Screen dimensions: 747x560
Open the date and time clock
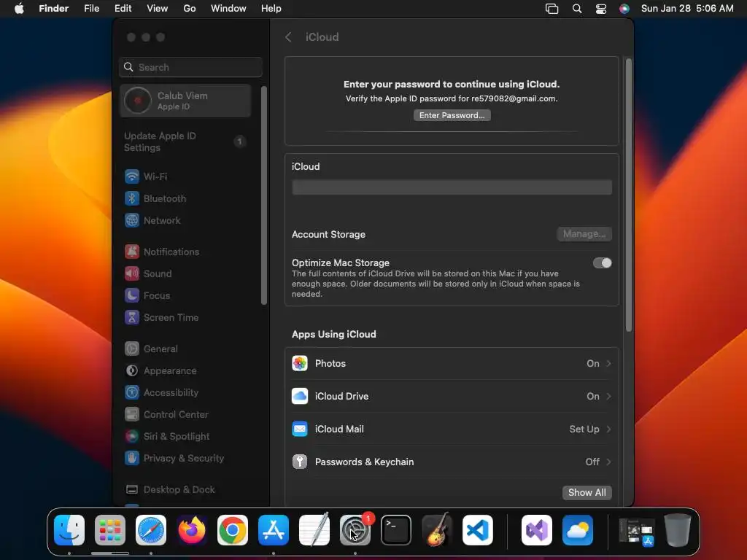[x=687, y=9]
